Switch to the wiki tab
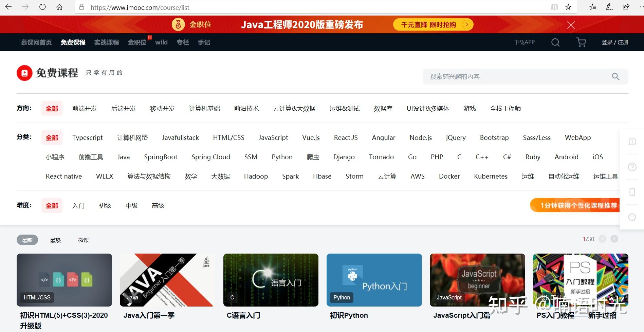644x332 pixels. tap(161, 42)
